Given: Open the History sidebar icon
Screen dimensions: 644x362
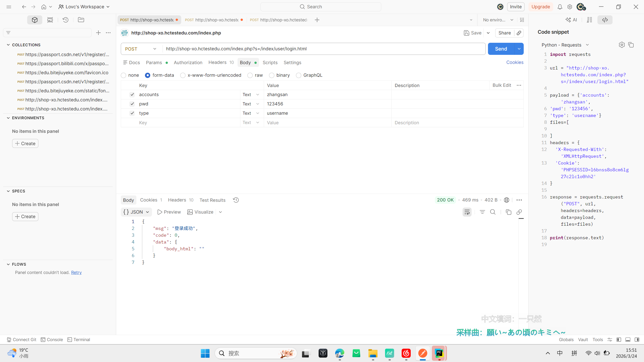Looking at the screenshot, I should pos(65,20).
